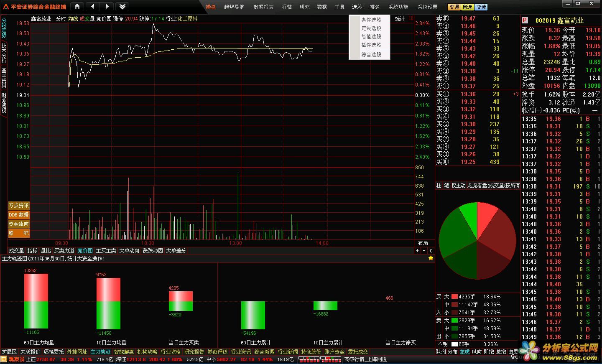This screenshot has height=364, width=602.
Task: Open 万点资讯 panel button
Action: tap(19, 205)
